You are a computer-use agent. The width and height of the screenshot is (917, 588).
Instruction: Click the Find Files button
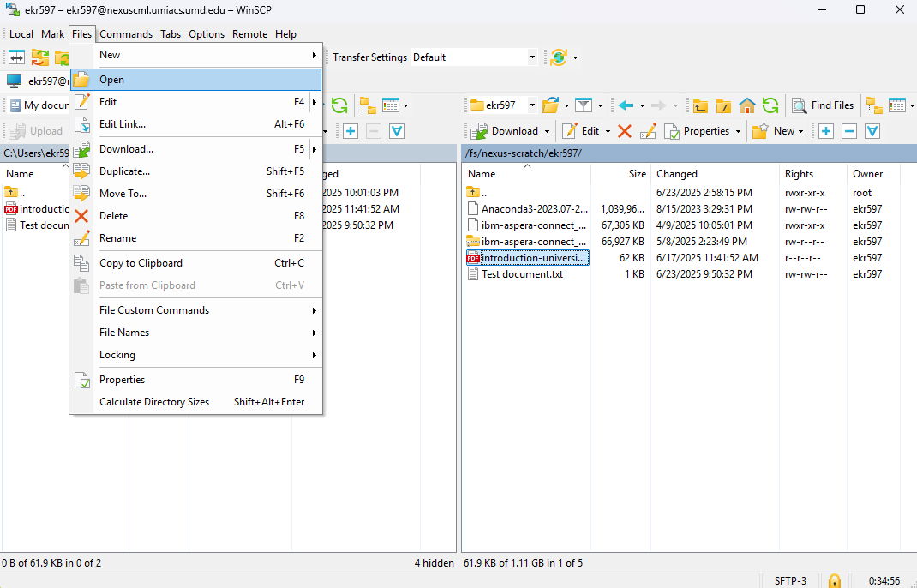coord(823,105)
